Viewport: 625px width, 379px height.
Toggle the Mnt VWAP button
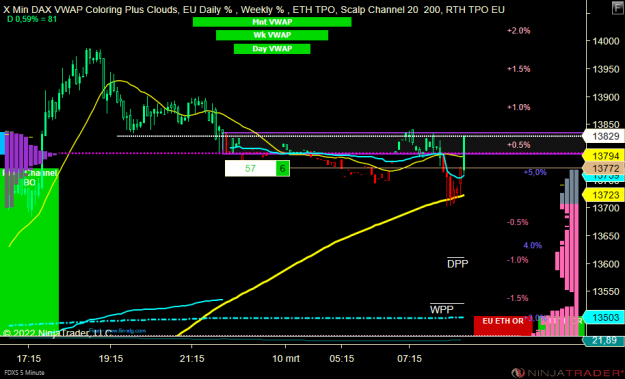[272, 22]
